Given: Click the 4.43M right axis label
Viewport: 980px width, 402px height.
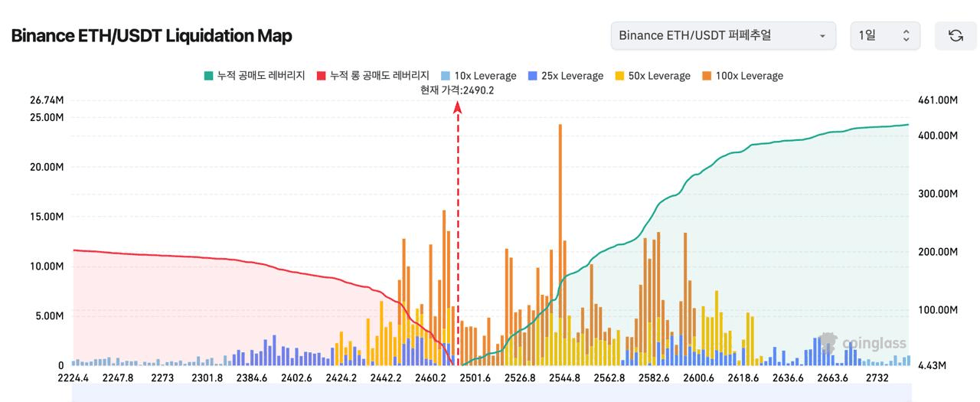Looking at the screenshot, I should pos(932,365).
